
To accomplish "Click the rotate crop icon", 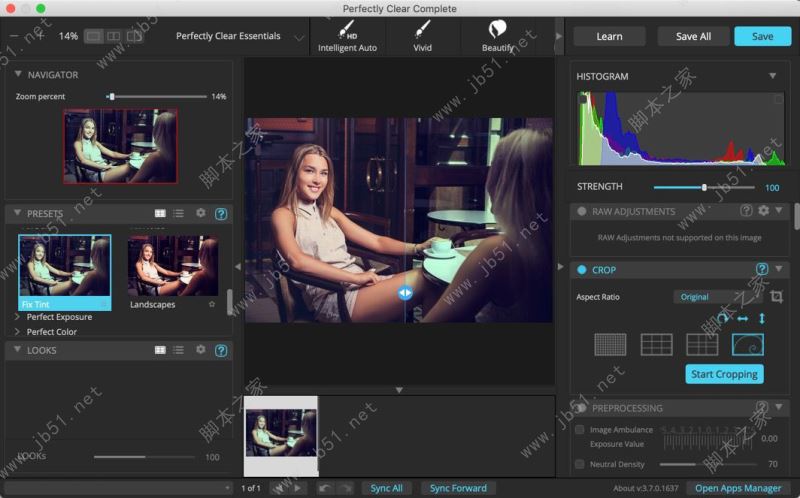I will coord(723,318).
